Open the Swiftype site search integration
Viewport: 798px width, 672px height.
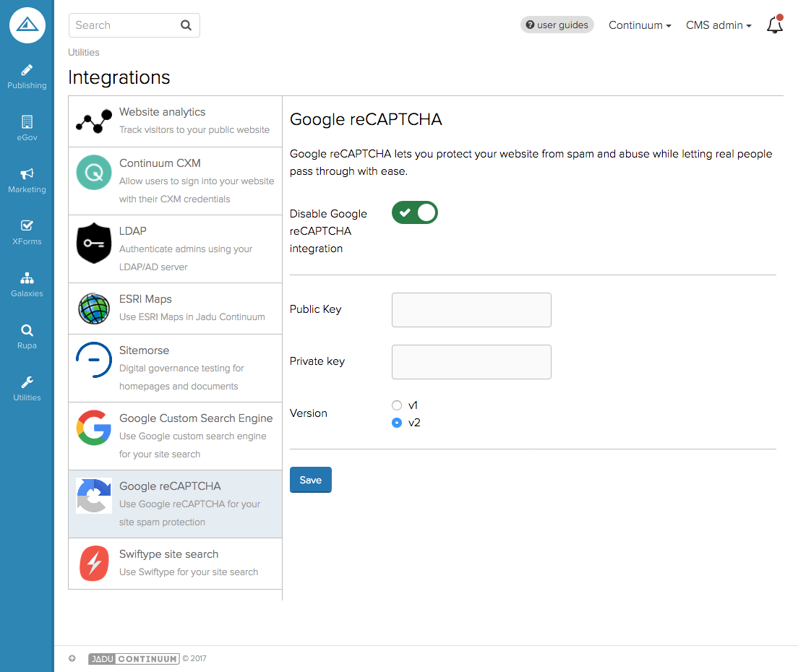[x=175, y=564]
